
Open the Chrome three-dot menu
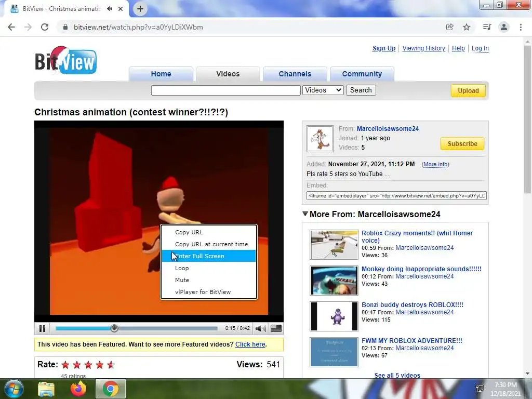click(521, 27)
